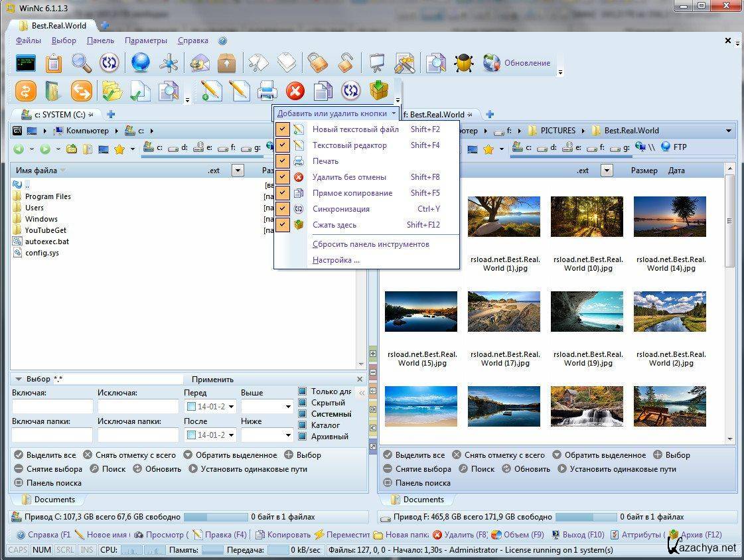Toggle the Архивный attribute checkbox
Viewport: 744px width, 560px height.
pos(303,437)
